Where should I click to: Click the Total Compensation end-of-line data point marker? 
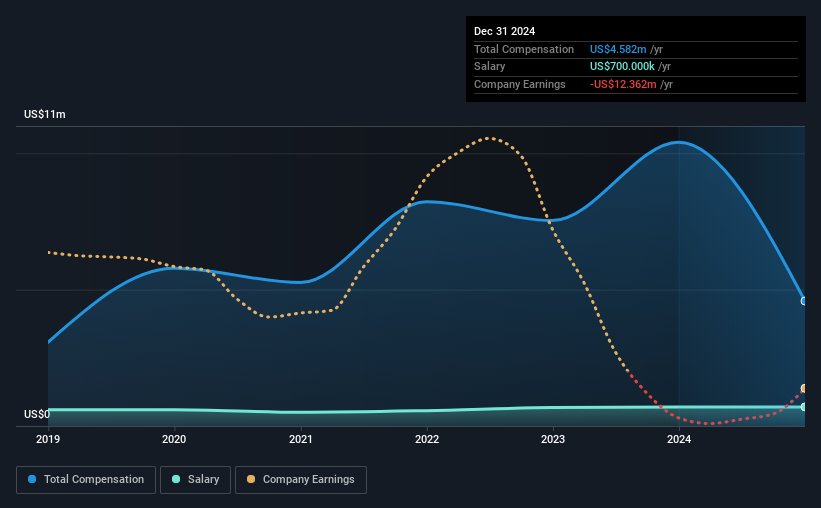804,301
